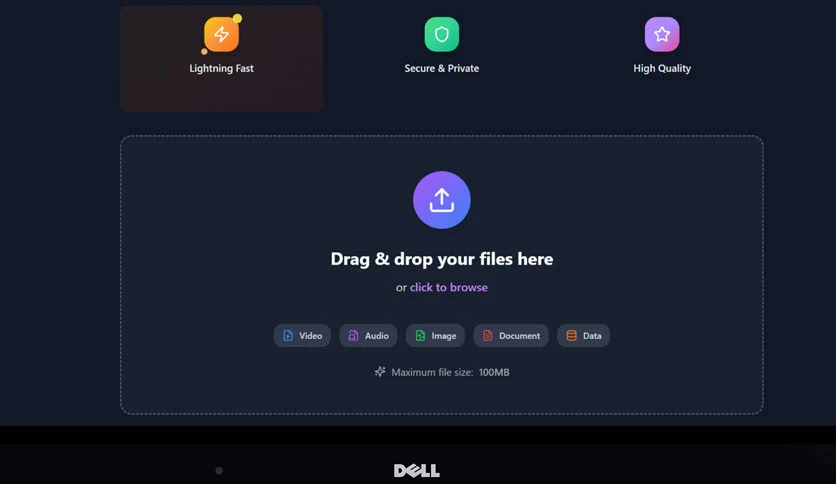Click the High Quality label text
This screenshot has height=484, width=836.
[x=662, y=69]
